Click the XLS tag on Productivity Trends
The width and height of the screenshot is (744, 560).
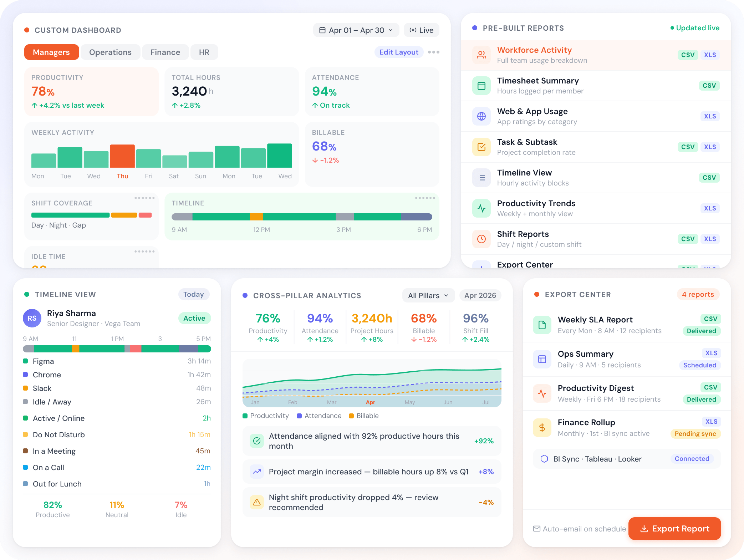point(710,208)
